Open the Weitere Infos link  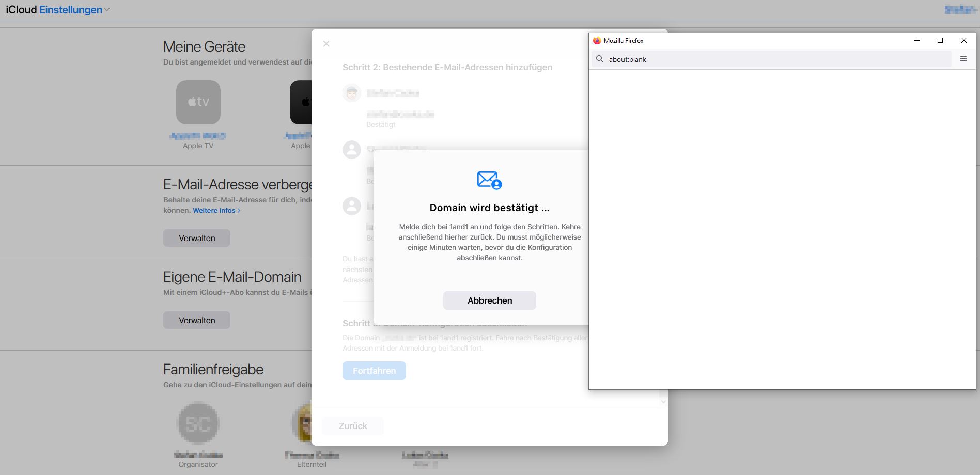click(216, 211)
